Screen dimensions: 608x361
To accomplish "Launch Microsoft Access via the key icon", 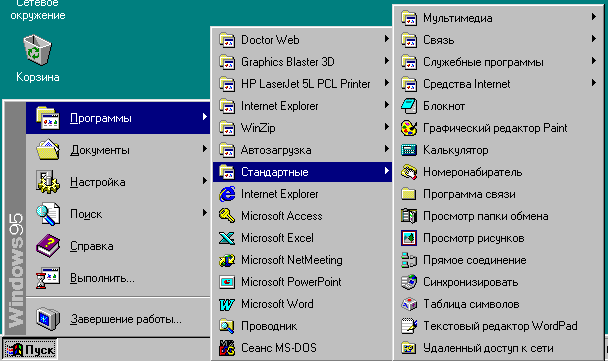I will 227,216.
